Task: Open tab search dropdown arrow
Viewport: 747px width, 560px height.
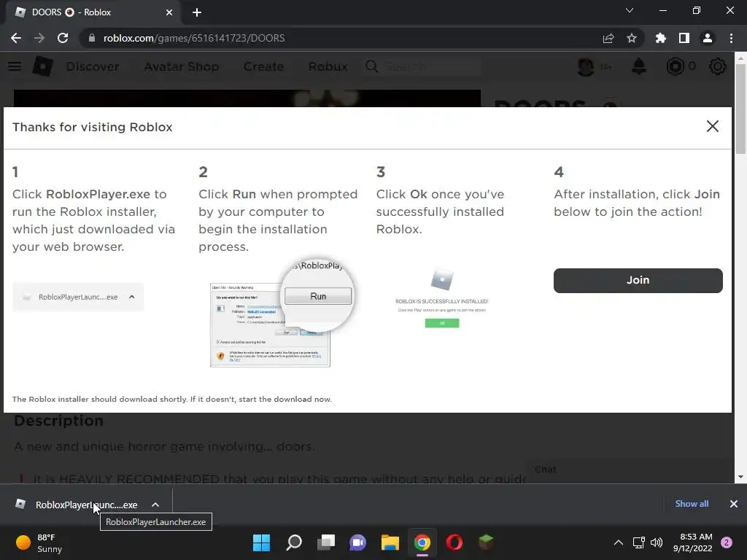Action: 630,10
